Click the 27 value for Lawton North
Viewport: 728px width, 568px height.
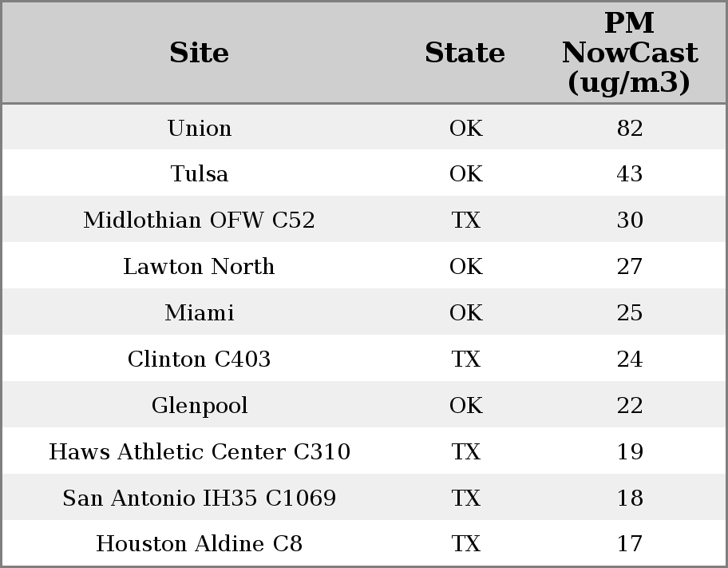[x=630, y=266]
